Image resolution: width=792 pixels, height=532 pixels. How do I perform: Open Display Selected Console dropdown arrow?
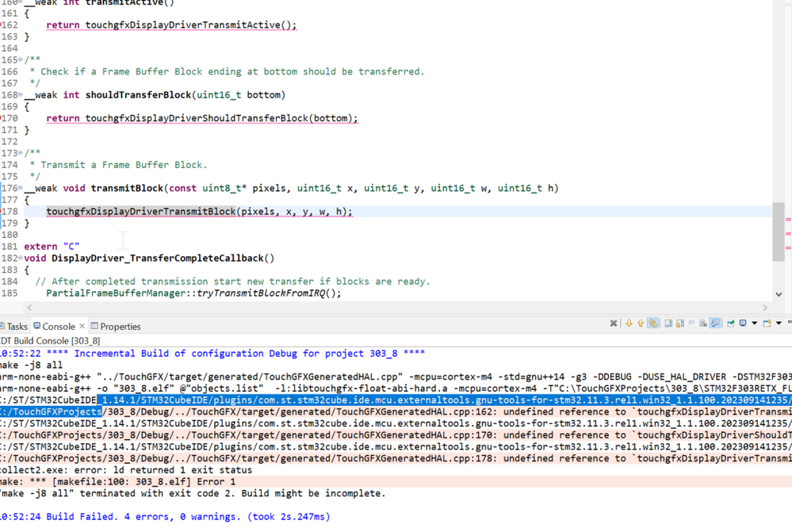coord(755,323)
